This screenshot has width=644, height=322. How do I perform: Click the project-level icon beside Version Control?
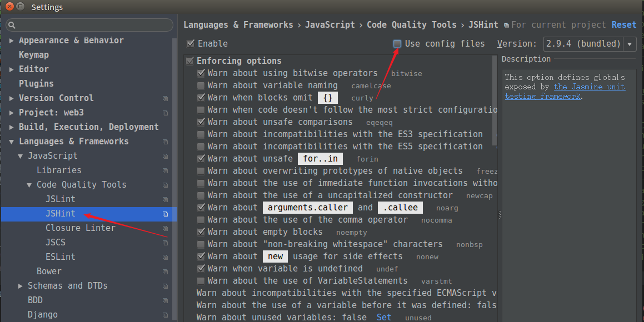coord(165,98)
